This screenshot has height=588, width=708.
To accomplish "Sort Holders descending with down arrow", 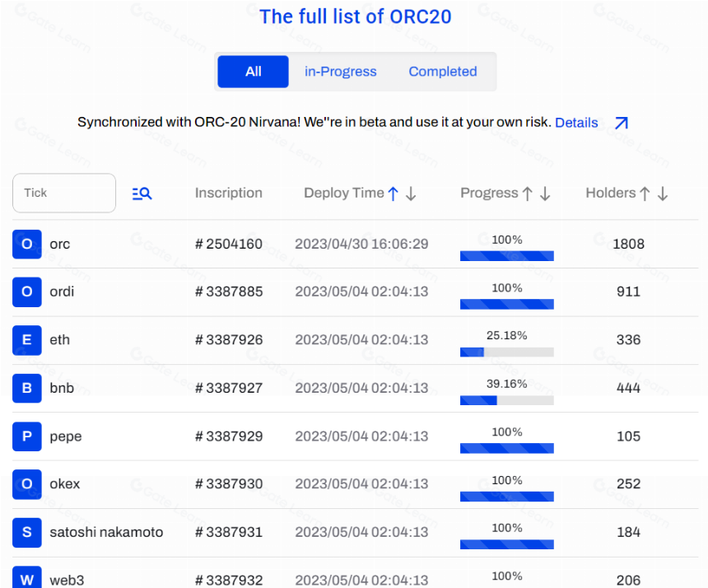I will pos(663,194).
